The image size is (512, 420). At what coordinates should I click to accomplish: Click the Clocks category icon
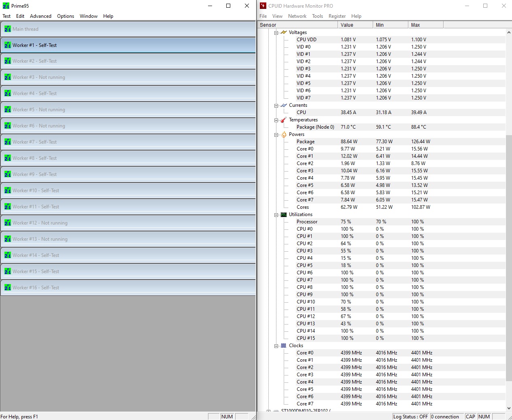284,346
